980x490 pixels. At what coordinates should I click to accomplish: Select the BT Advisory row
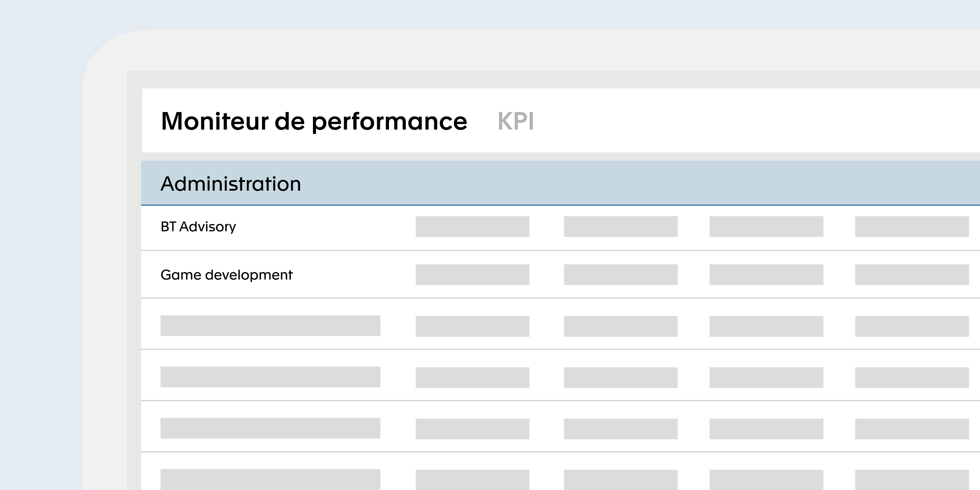click(561, 228)
